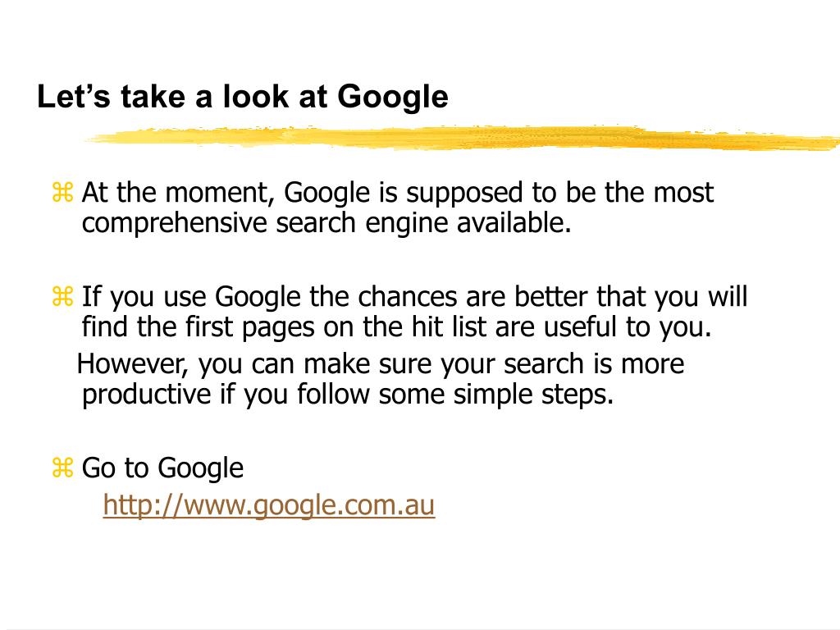The width and height of the screenshot is (840, 630).
Task: Click the bullet icon beside If you use Google
Action: point(62,296)
